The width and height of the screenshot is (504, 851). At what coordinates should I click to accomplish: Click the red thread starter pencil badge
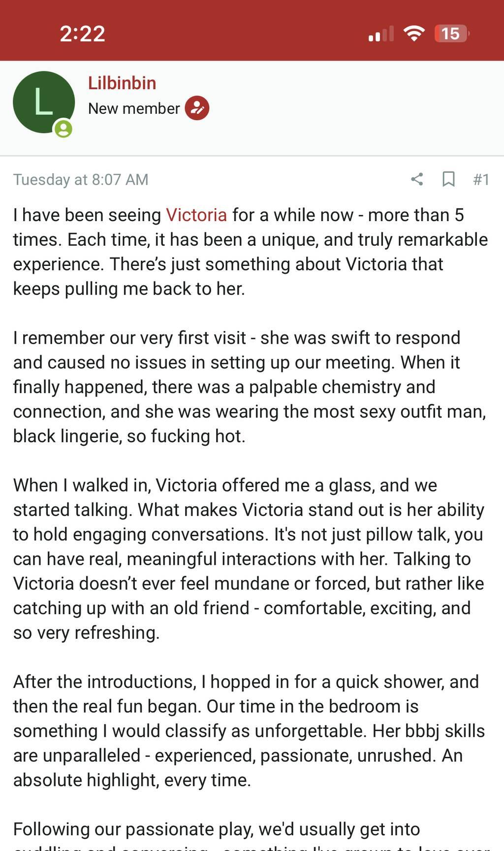197,108
